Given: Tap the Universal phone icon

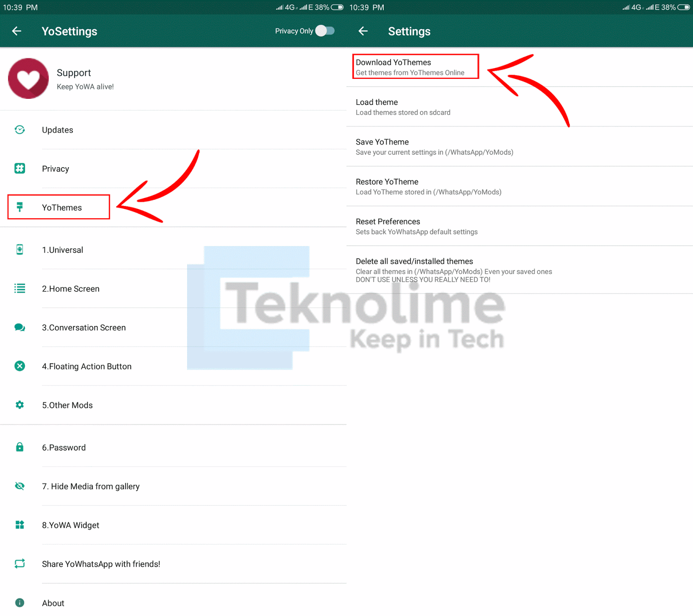Looking at the screenshot, I should (x=19, y=250).
